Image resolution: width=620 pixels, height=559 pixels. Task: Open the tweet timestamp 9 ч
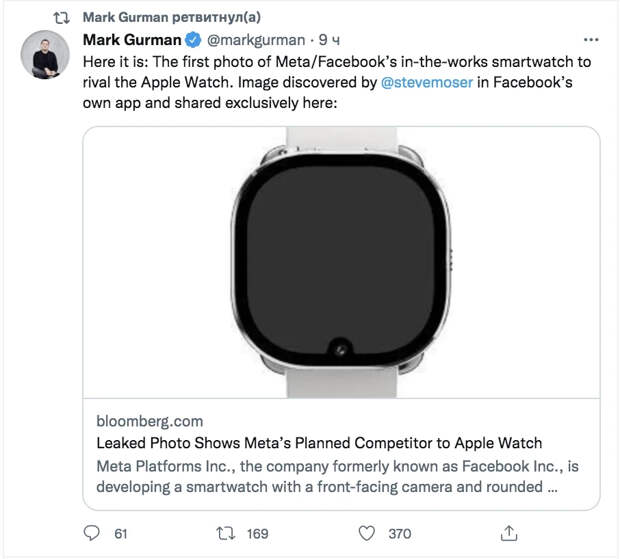coord(329,40)
